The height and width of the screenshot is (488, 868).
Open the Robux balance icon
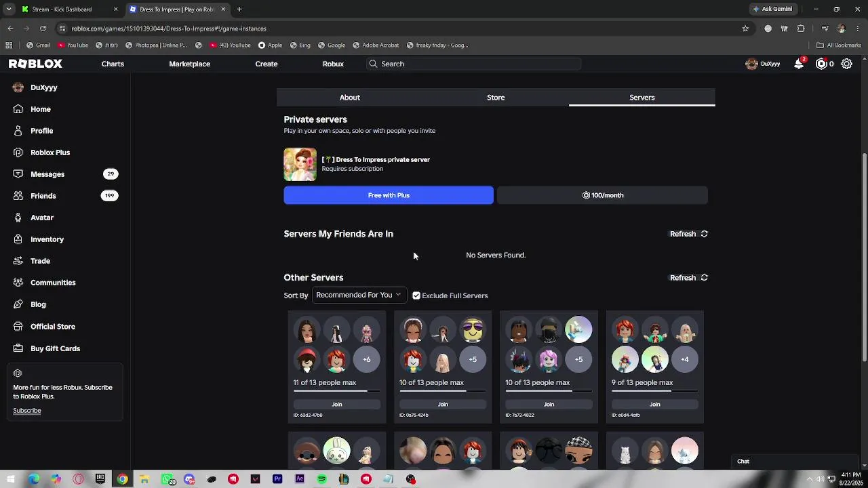821,64
